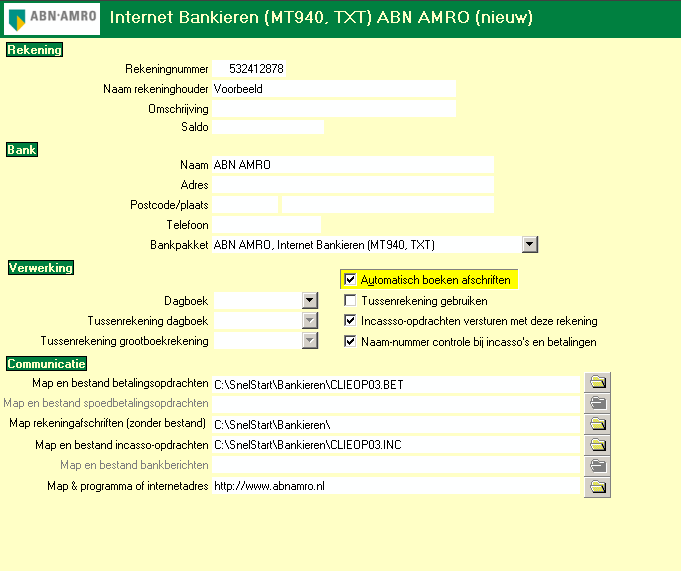
Task: Enable Tussenrekening gebruiken checkbox
Action: click(350, 300)
